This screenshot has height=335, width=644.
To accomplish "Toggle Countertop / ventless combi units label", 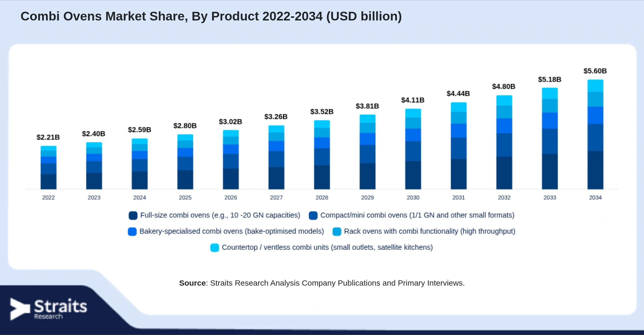I will tap(327, 247).
